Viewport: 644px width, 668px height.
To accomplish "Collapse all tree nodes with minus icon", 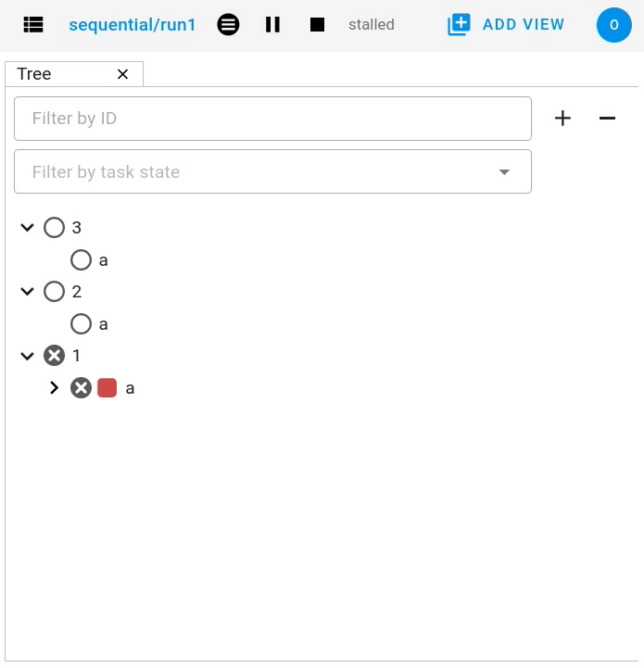I will click(x=607, y=119).
